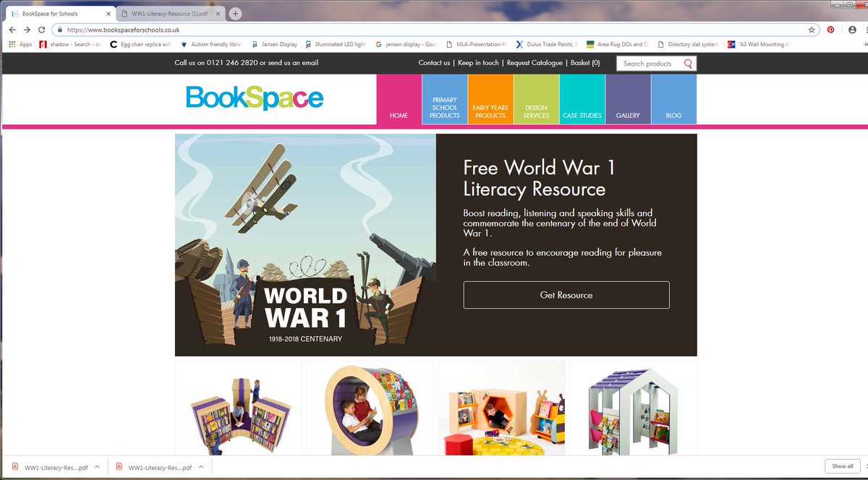Screen dimensions: 868x480
Task: Click the 'send us an email' link
Action: (x=293, y=63)
